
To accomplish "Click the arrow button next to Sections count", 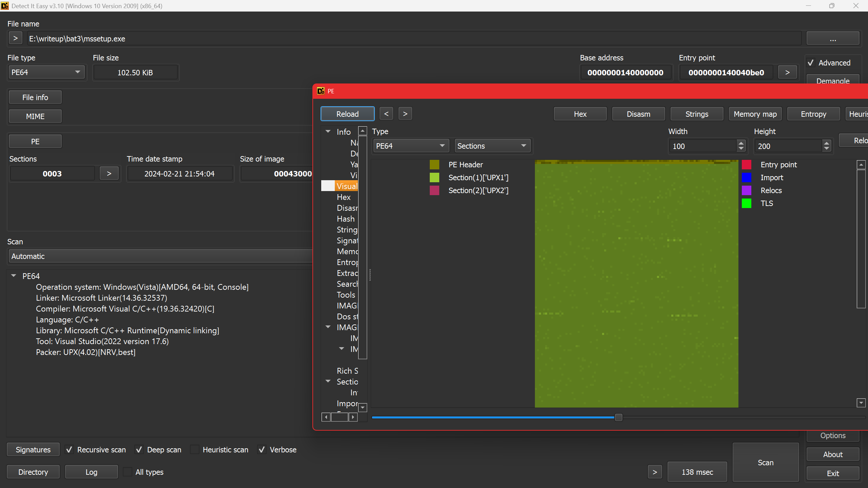I will [x=109, y=174].
